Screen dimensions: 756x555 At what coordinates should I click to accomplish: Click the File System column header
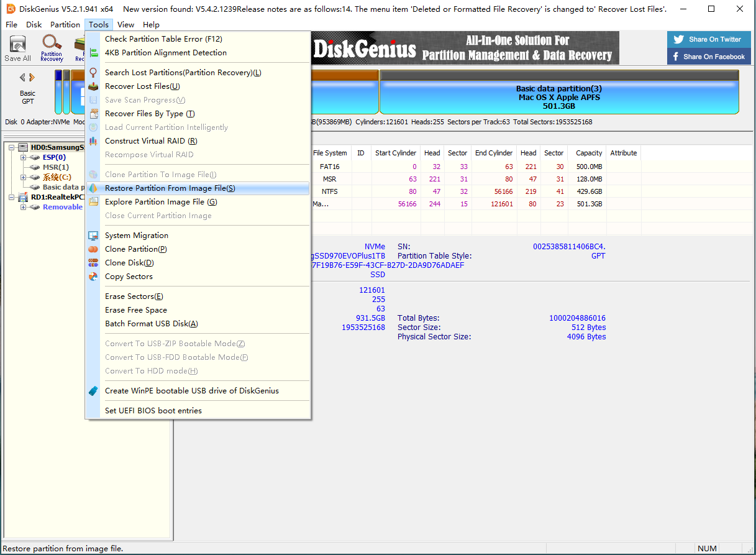click(330, 153)
